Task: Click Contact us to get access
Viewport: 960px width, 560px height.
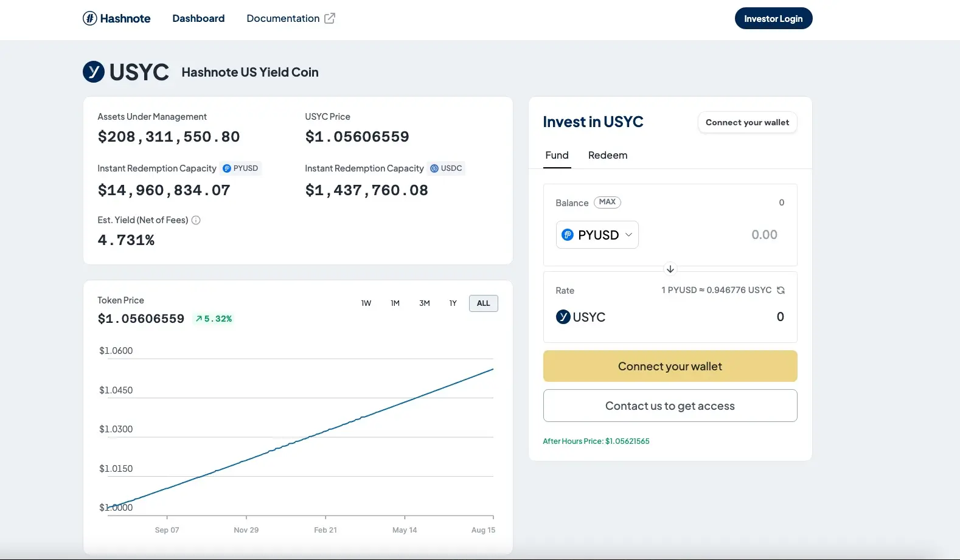Action: click(670, 406)
